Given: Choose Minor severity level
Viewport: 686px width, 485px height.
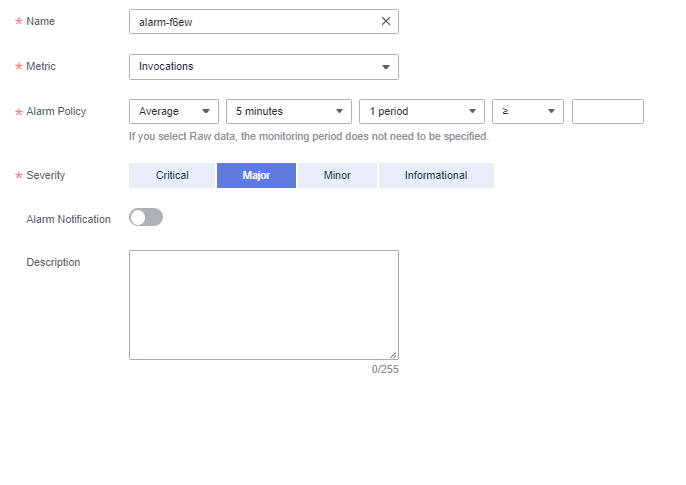Looking at the screenshot, I should tap(337, 175).
